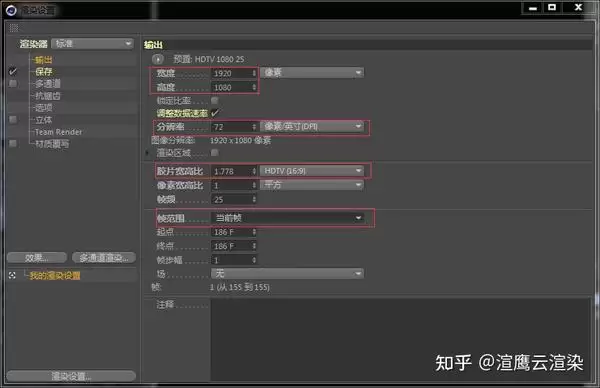The image size is (600, 388).
Task: Toggle the 渲染区域 checkbox
Action: point(215,153)
